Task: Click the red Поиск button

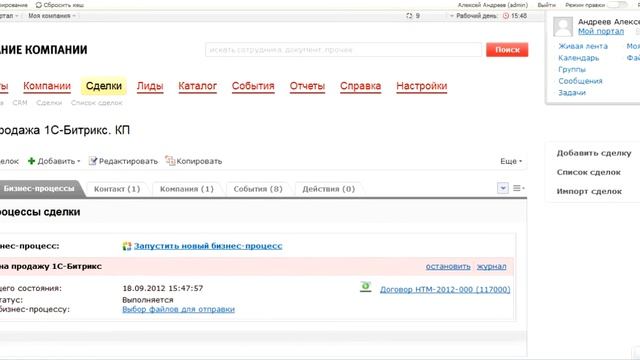Action: point(507,50)
